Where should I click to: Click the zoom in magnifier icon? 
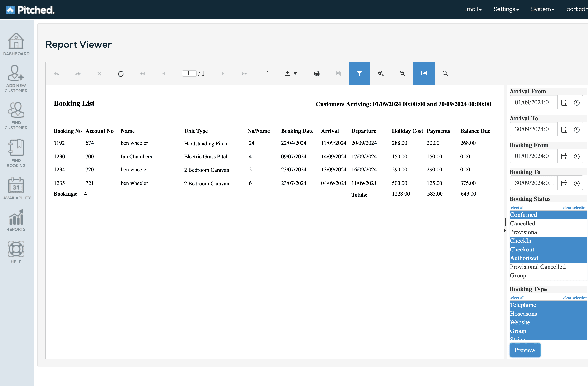(x=381, y=73)
